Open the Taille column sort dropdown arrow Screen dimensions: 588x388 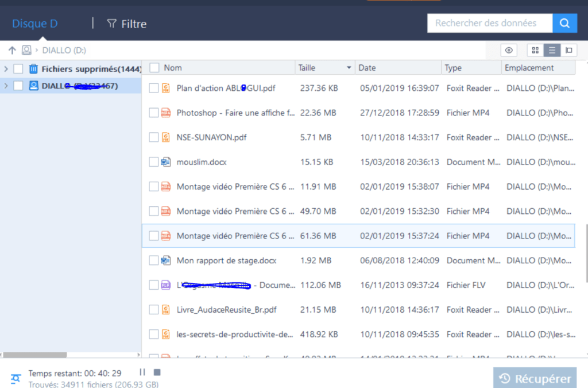[x=349, y=68]
